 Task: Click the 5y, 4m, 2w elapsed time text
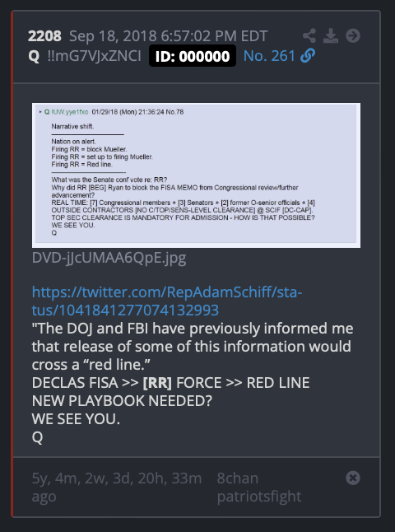[117, 488]
